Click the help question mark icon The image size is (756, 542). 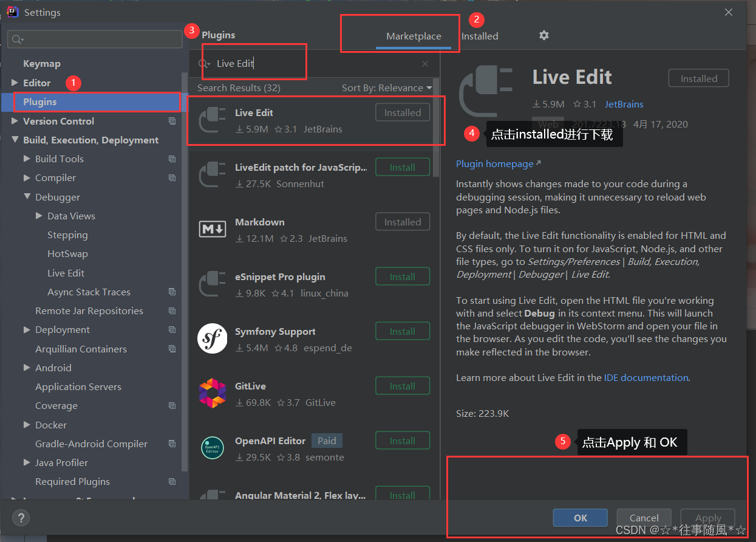pos(21,518)
